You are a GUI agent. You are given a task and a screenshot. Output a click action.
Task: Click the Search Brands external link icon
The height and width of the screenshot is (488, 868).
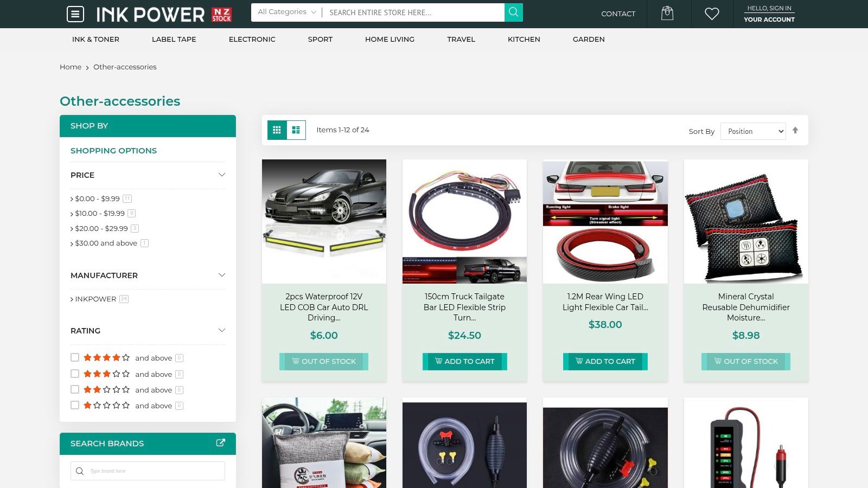[221, 443]
